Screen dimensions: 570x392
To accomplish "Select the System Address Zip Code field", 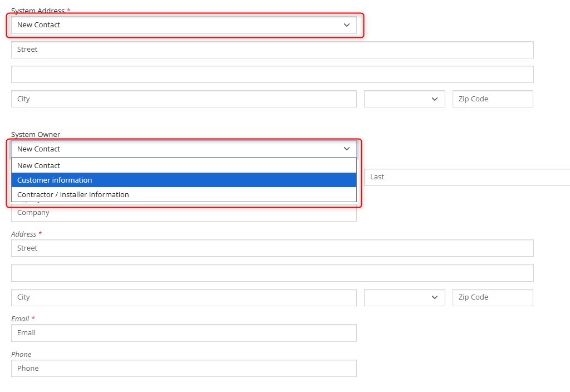I will click(x=493, y=99).
